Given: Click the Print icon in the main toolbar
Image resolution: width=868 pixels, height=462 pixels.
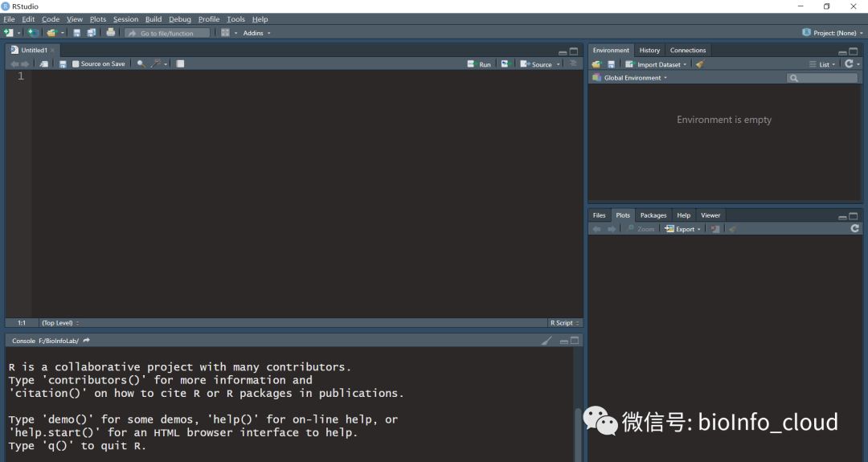Looking at the screenshot, I should pos(111,33).
